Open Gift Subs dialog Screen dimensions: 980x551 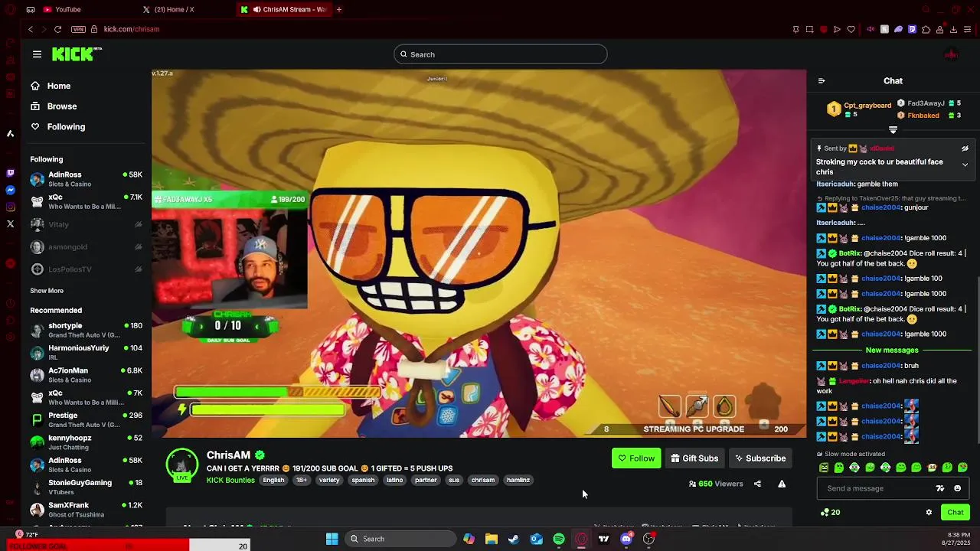[x=694, y=458]
